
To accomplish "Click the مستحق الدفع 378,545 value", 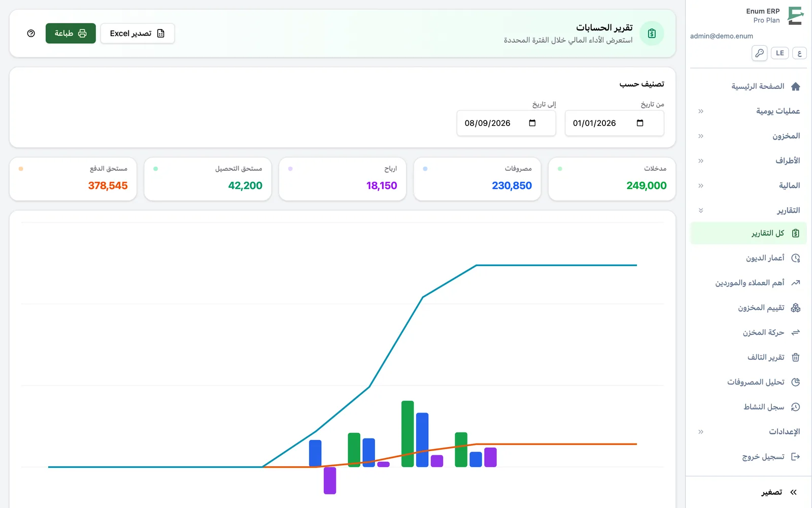I will tap(108, 186).
